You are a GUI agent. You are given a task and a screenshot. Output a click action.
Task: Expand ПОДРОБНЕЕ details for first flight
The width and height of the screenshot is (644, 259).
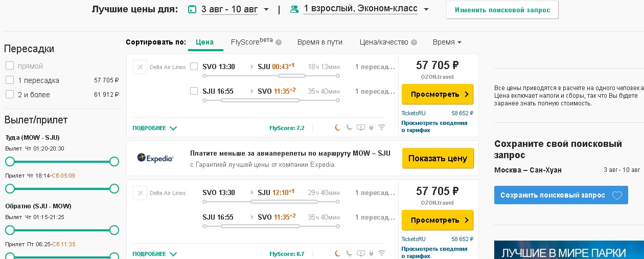(x=154, y=128)
